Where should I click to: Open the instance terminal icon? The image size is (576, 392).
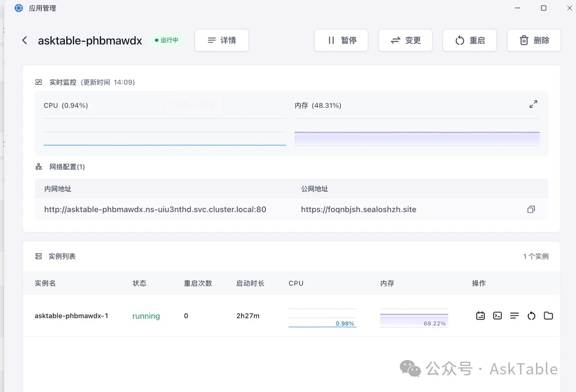[x=497, y=316]
